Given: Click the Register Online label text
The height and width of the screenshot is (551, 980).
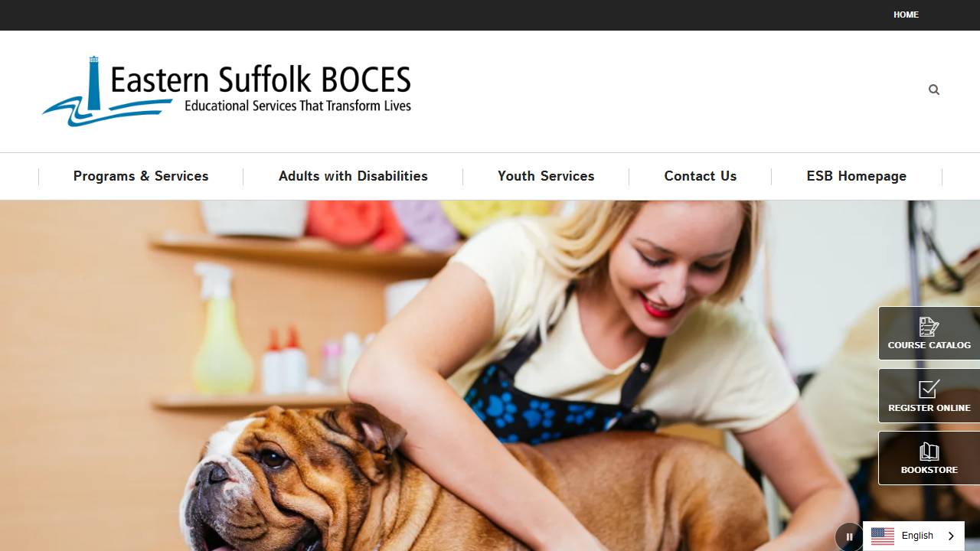Looking at the screenshot, I should click(x=929, y=408).
